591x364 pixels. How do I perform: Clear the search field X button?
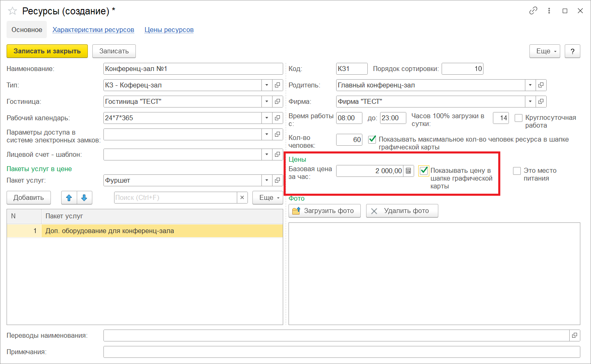pos(242,197)
